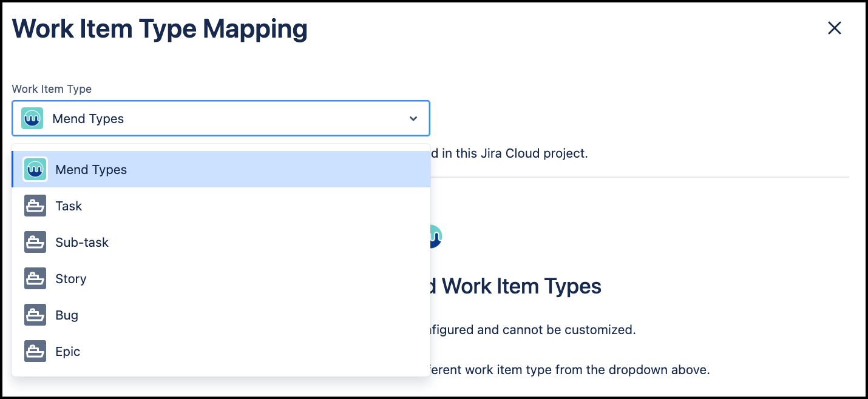
Task: Click the icon beside the Epic option
Action: pyautogui.click(x=35, y=352)
